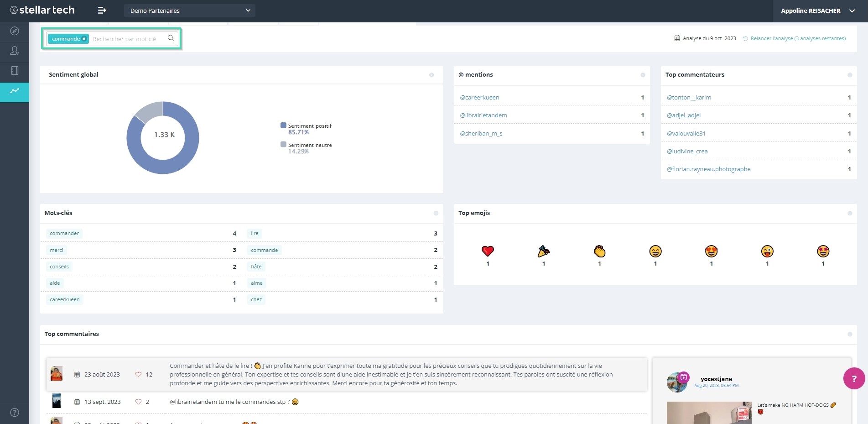Toggle the Sentiment positif legend swatch

pos(283,125)
